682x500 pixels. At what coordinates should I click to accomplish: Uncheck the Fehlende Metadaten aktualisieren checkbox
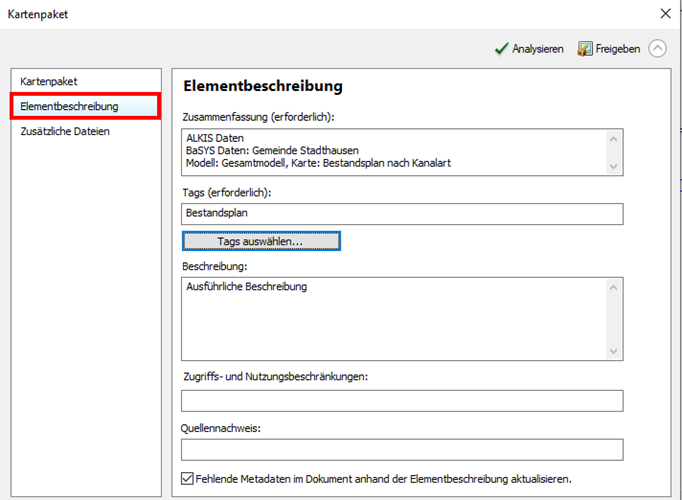[x=189, y=479]
